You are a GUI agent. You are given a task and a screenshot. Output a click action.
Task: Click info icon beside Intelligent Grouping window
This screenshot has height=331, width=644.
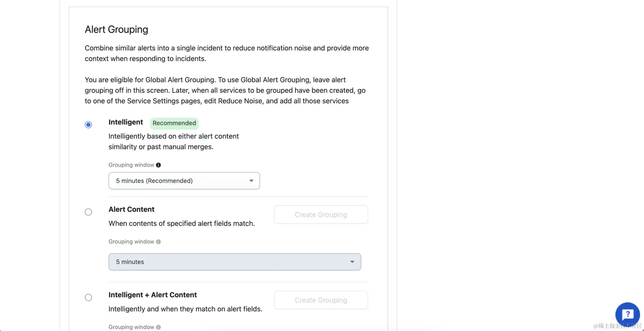[158, 165]
